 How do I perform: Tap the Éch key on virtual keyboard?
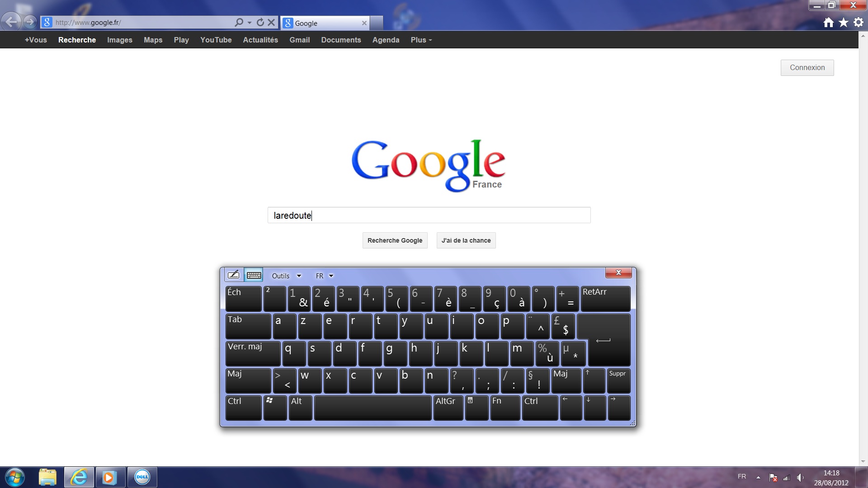(x=243, y=299)
